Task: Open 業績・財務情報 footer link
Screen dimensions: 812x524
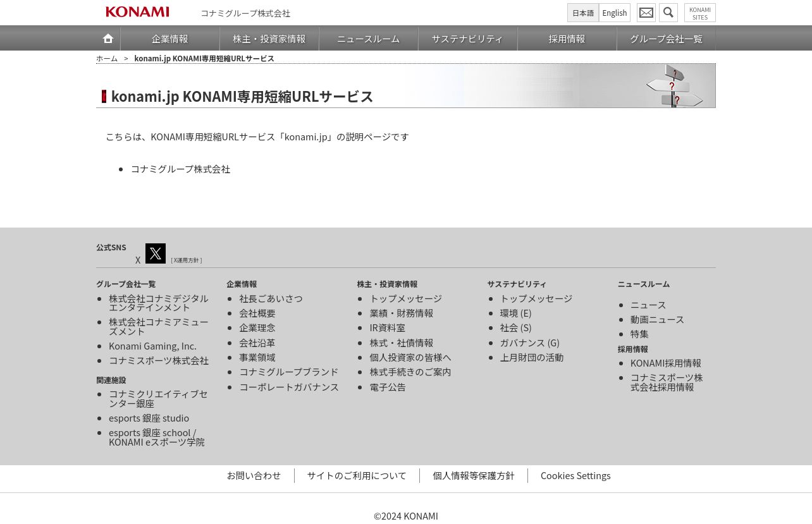Action: [402, 313]
